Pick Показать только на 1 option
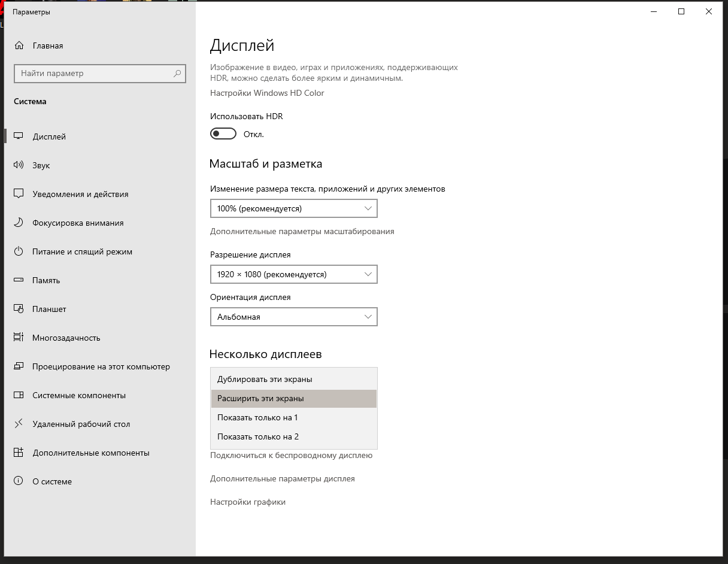 pyautogui.click(x=294, y=417)
